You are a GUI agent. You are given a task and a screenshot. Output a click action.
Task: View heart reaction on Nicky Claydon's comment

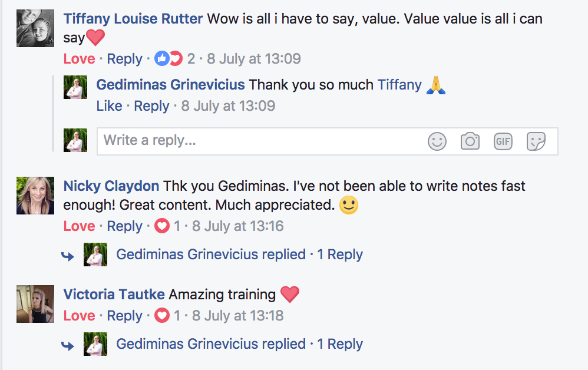pyautogui.click(x=162, y=226)
